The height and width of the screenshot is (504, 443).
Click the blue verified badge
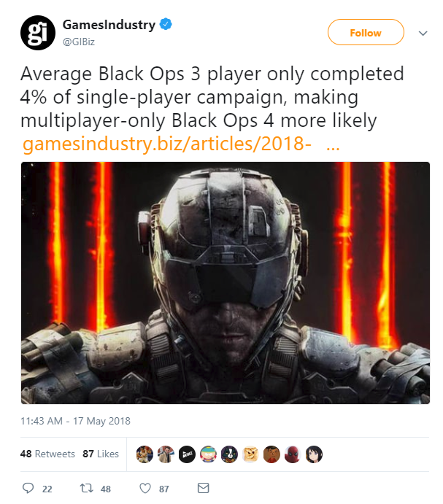[x=166, y=24]
